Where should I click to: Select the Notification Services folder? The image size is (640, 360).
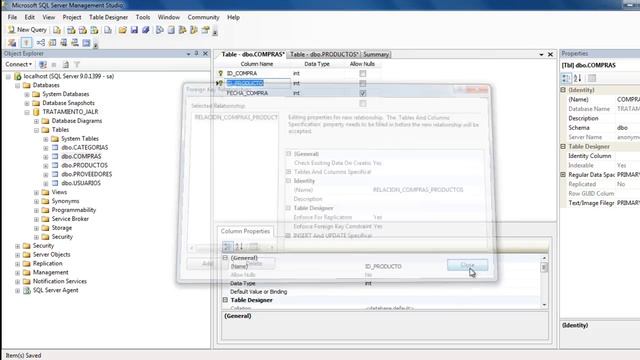point(60,281)
